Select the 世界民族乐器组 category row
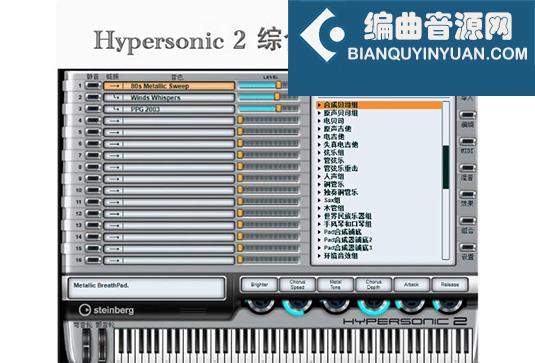 click(x=379, y=216)
